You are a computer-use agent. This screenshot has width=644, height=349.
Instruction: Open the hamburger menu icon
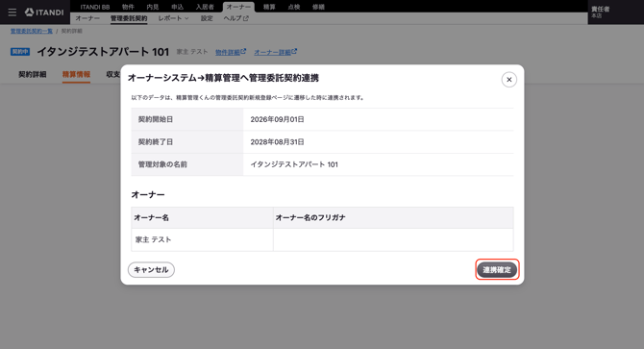click(x=12, y=12)
